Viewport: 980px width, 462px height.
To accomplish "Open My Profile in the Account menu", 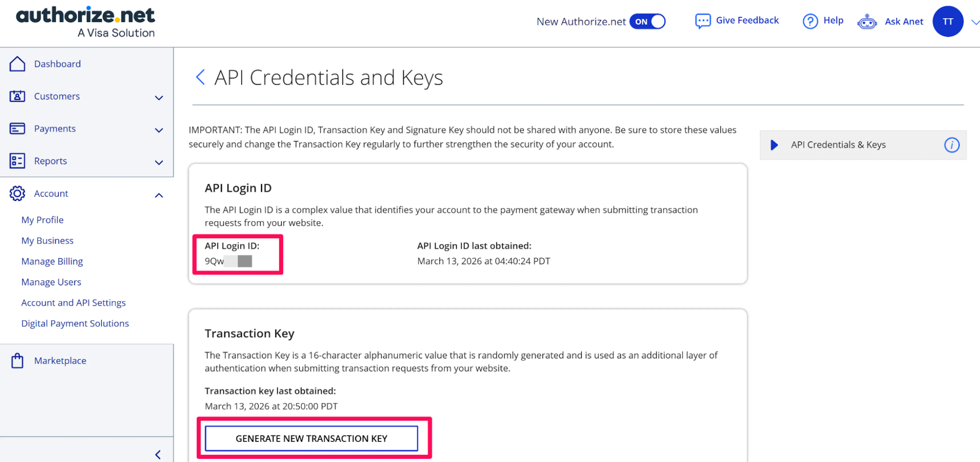I will 42,220.
